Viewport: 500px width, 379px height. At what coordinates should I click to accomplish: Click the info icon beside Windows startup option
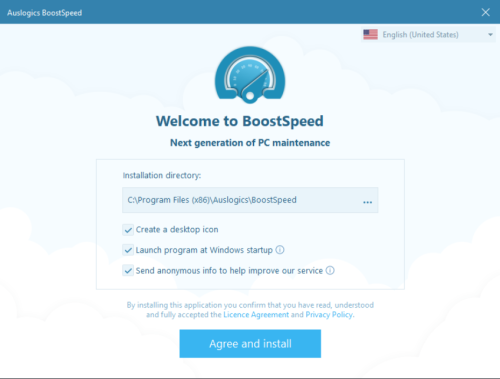pyautogui.click(x=280, y=250)
